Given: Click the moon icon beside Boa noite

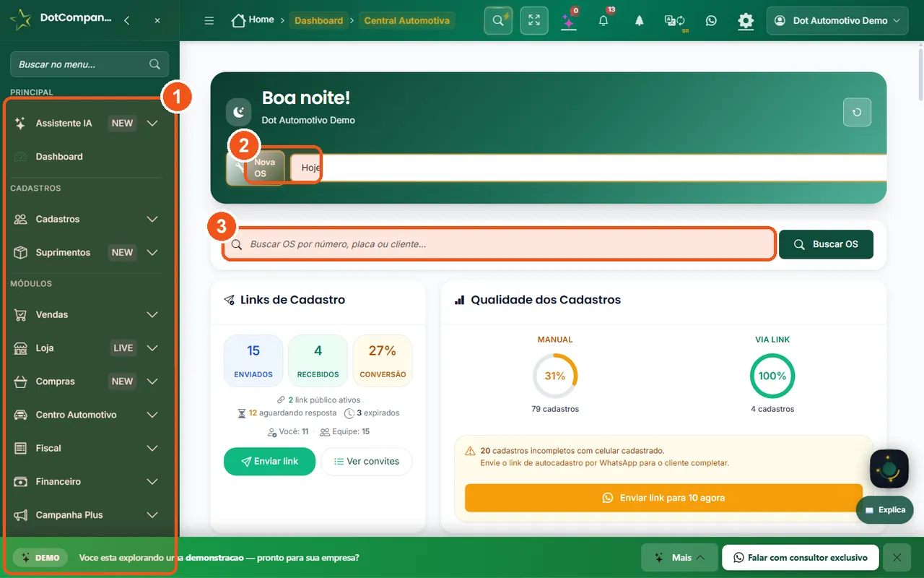Looking at the screenshot, I should (x=239, y=112).
